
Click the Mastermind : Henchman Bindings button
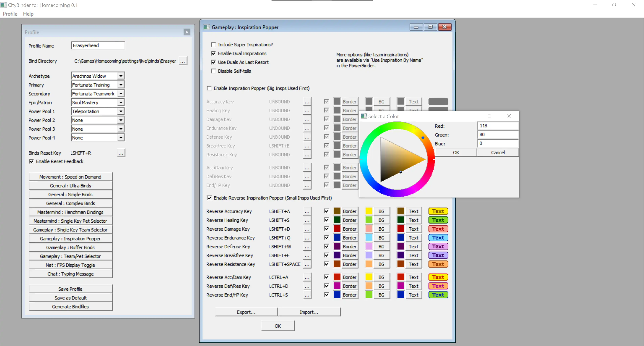pyautogui.click(x=70, y=212)
